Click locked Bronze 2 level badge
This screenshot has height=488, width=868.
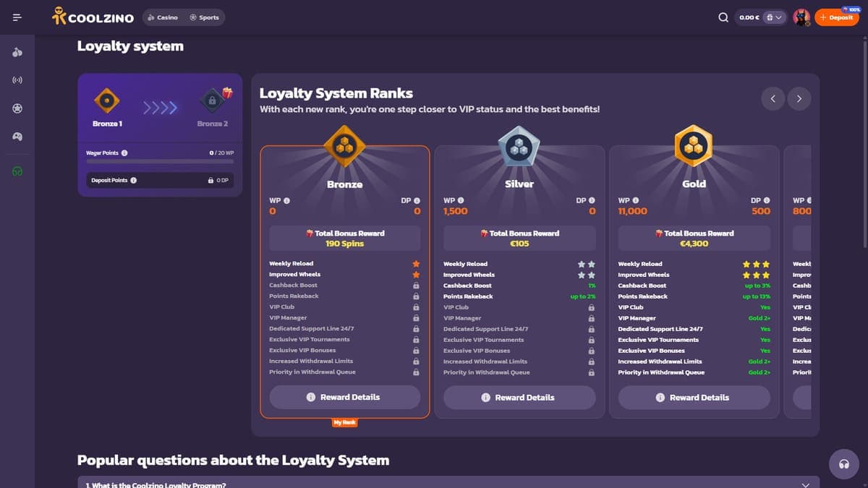212,101
